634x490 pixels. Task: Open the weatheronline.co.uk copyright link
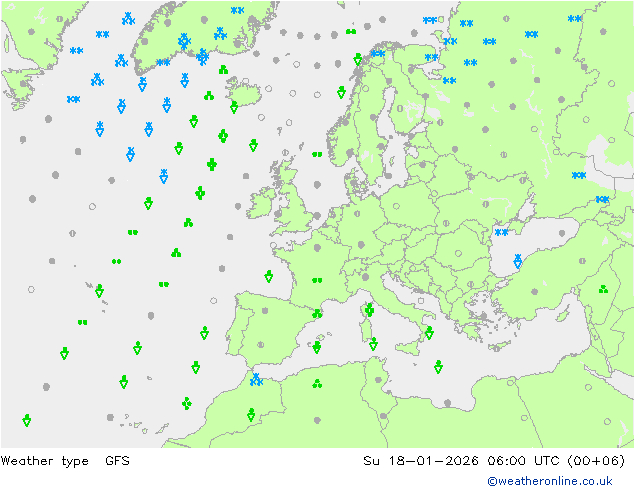tap(550, 481)
